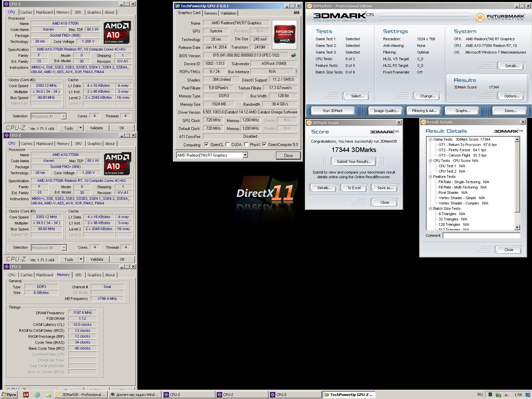
Task: Click the topmost CPU-Z window title bar icon
Action: [6, 4]
